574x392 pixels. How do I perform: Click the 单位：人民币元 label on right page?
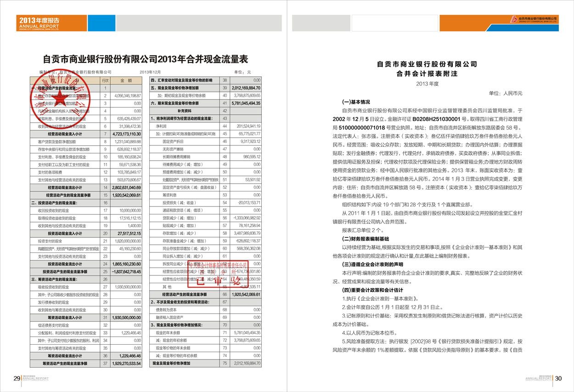[x=506, y=93]
